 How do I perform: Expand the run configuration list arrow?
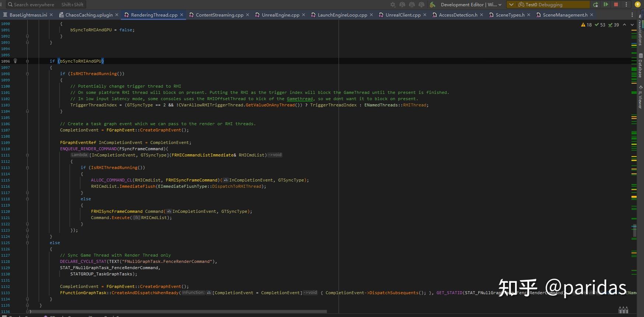pos(511,5)
